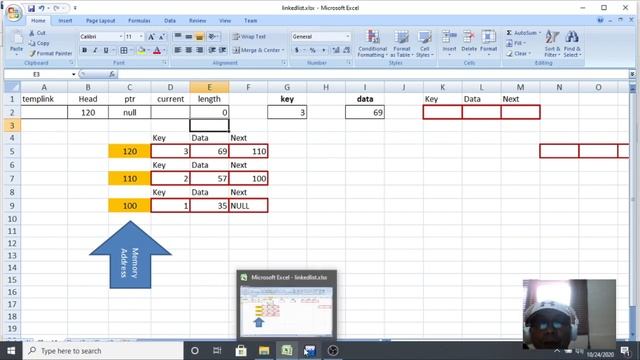This screenshot has height=360, width=640.
Task: Activate the Format Painter
Action: click(x=51, y=53)
